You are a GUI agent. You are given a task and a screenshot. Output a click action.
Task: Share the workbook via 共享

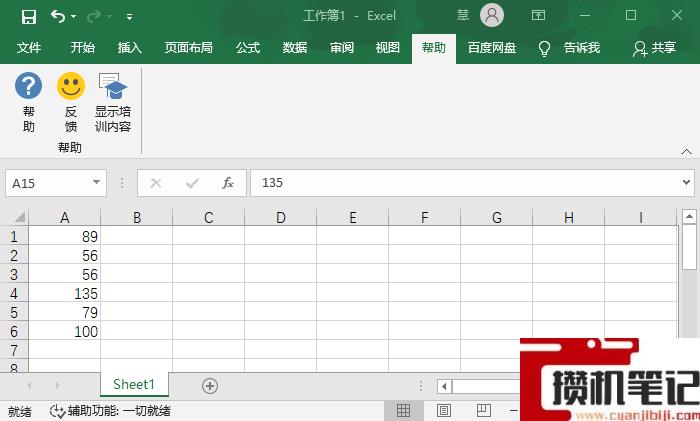654,48
